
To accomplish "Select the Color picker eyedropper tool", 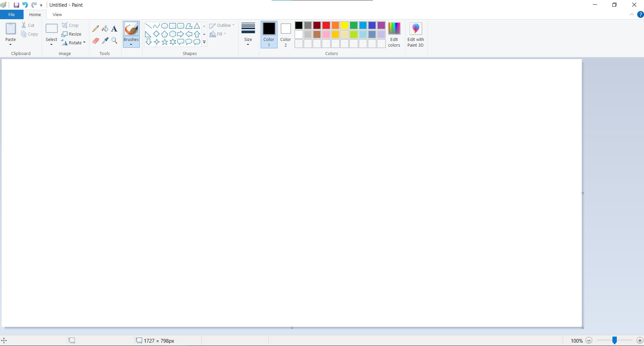I will (x=105, y=41).
